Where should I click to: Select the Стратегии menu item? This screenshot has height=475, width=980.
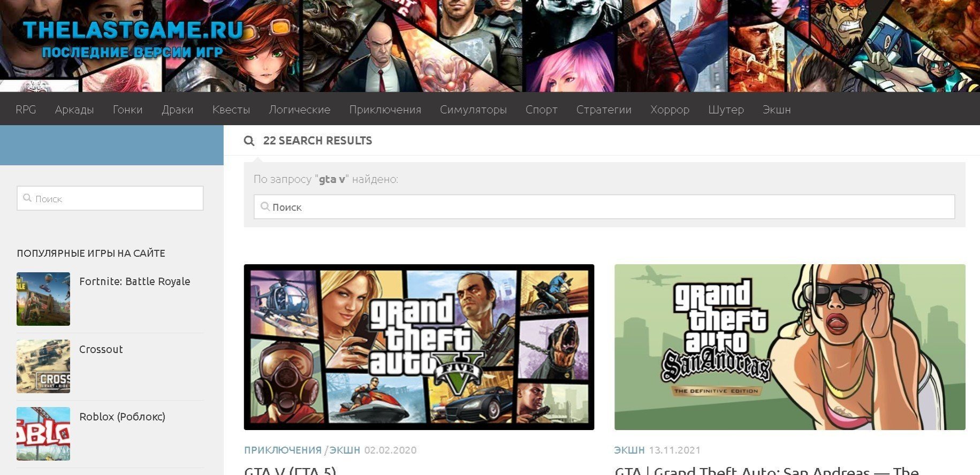click(604, 110)
